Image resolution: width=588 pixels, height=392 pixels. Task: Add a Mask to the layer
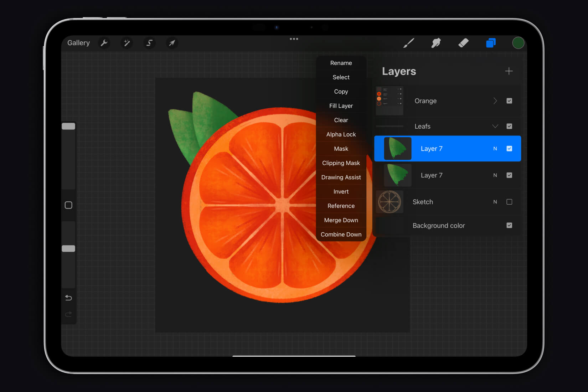[341, 149]
